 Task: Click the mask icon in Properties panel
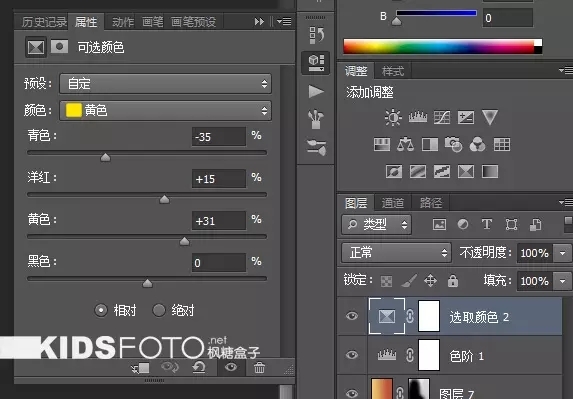59,47
